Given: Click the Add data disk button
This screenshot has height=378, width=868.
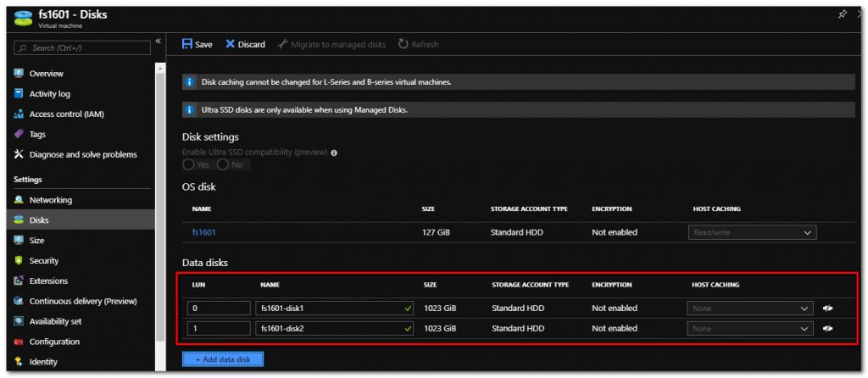Looking at the screenshot, I should pos(223,359).
